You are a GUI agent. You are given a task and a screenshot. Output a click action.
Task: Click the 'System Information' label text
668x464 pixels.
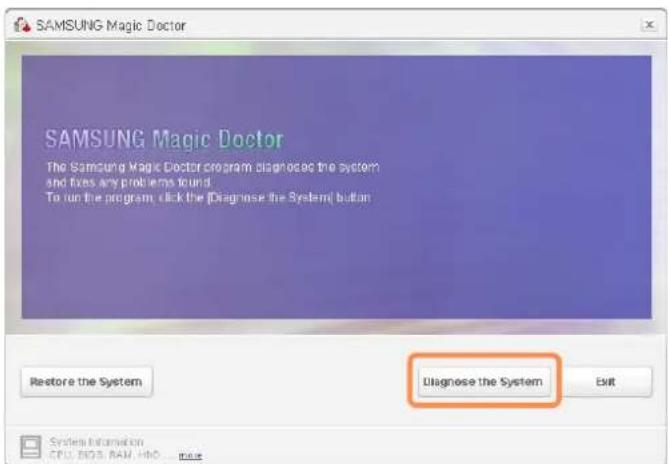tap(96, 441)
